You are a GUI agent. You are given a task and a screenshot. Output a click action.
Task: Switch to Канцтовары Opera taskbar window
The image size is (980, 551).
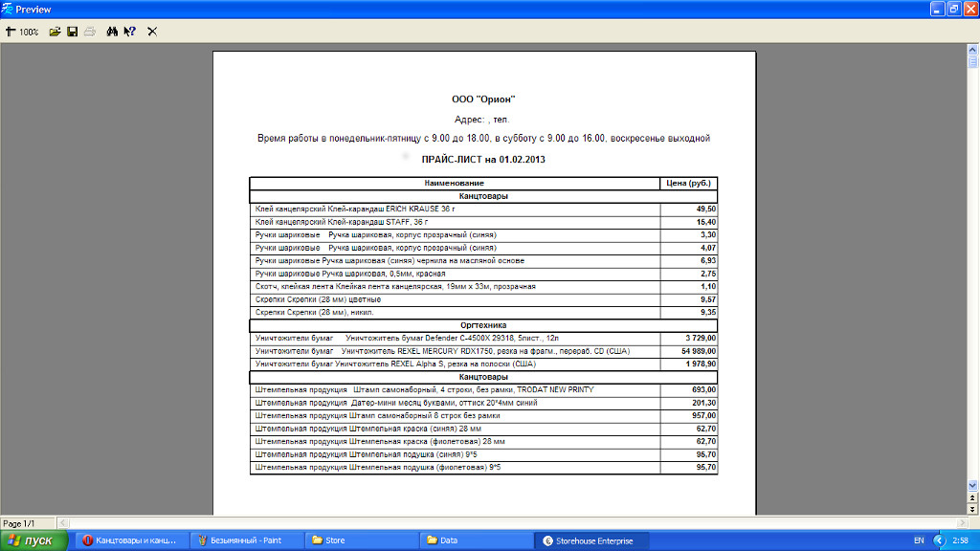point(129,540)
